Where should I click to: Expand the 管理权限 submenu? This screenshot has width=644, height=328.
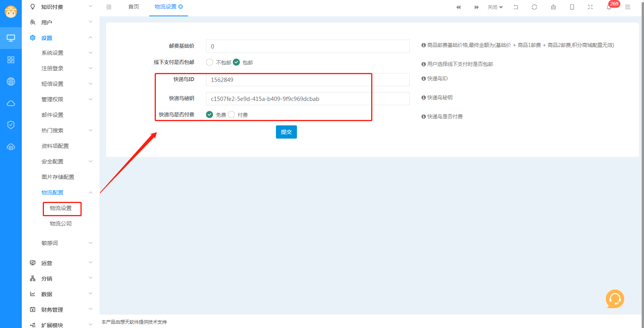pos(91,99)
